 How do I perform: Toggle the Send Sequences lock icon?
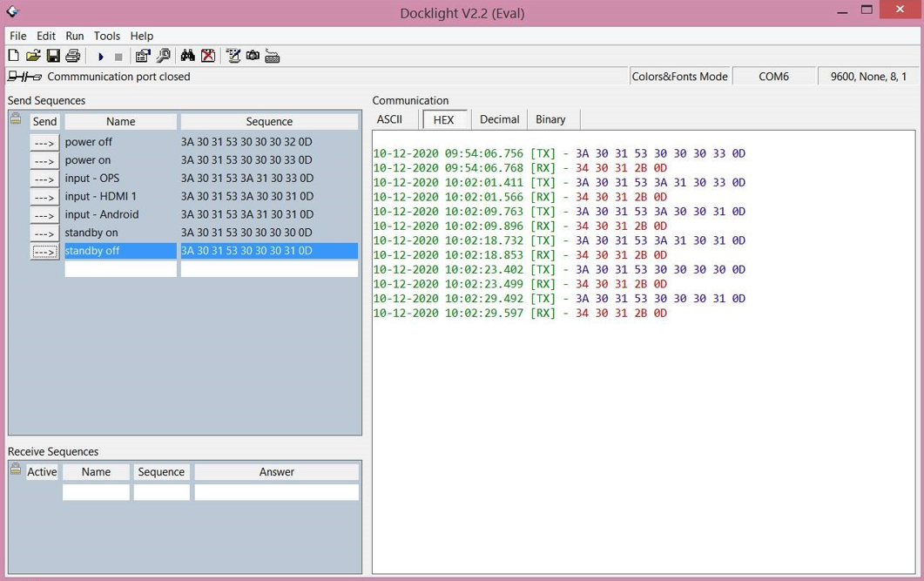coord(16,119)
